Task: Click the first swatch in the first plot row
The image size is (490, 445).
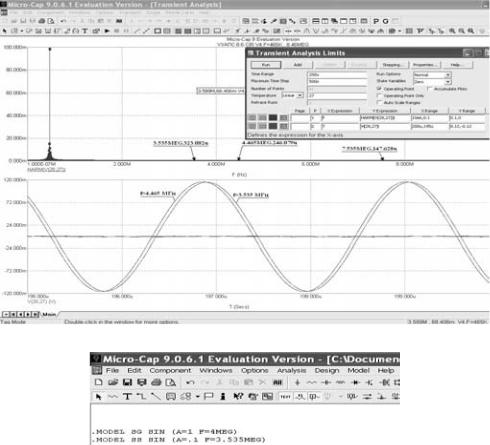Action: [252, 118]
